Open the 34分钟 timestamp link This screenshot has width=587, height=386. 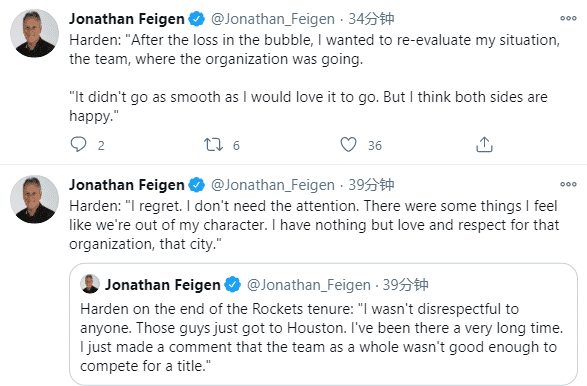(371, 19)
